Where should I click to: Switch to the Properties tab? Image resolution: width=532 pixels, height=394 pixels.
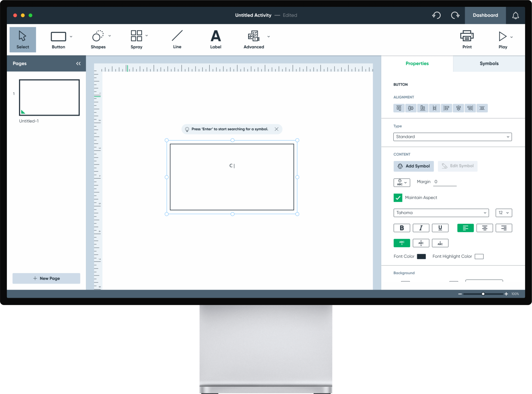(x=417, y=63)
